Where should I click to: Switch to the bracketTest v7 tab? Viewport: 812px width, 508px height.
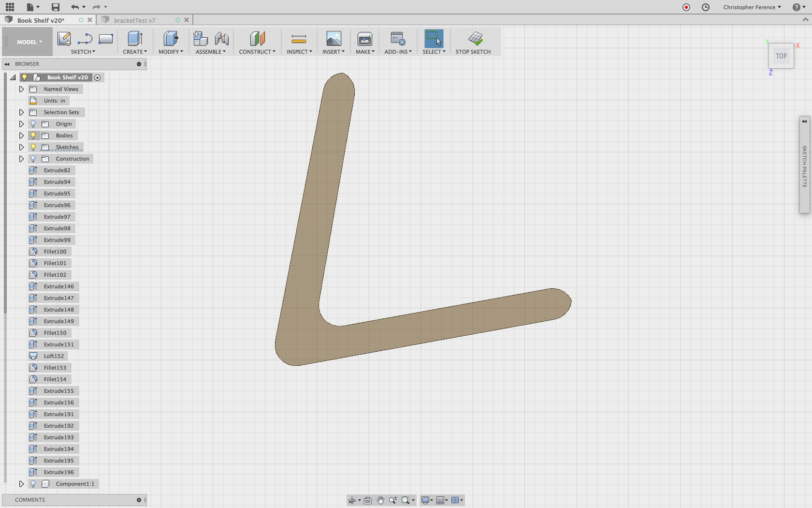tap(135, 20)
